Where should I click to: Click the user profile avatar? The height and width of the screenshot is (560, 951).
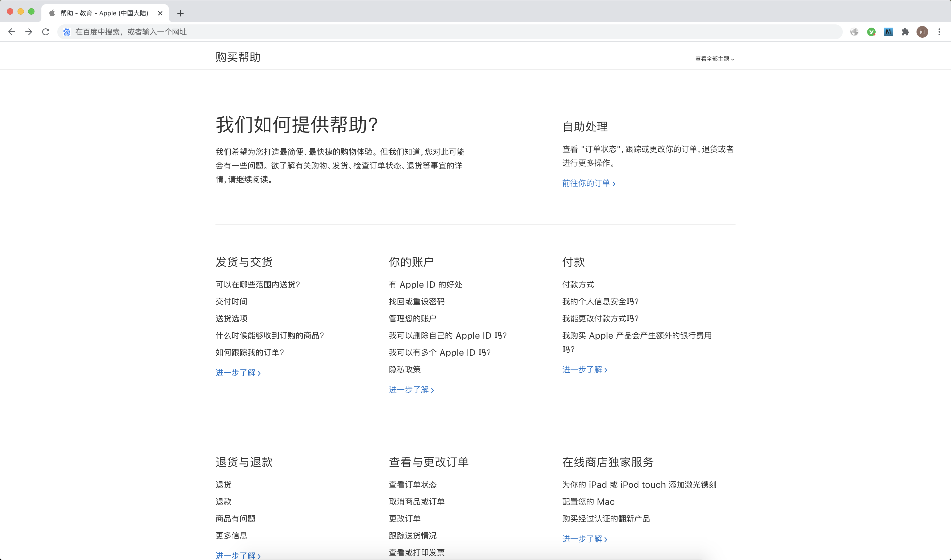point(922,32)
